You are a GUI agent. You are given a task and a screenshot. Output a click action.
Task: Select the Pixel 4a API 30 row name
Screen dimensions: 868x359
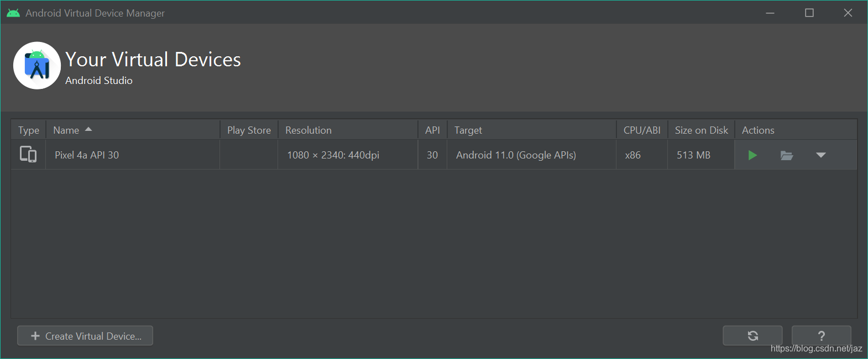click(87, 155)
